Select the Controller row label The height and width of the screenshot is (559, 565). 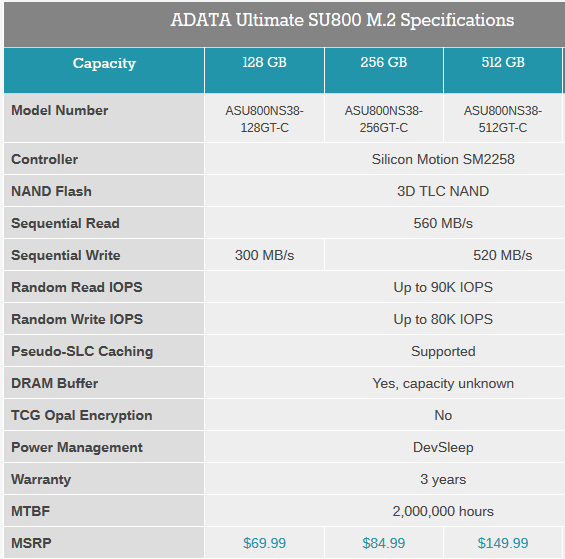[44, 159]
